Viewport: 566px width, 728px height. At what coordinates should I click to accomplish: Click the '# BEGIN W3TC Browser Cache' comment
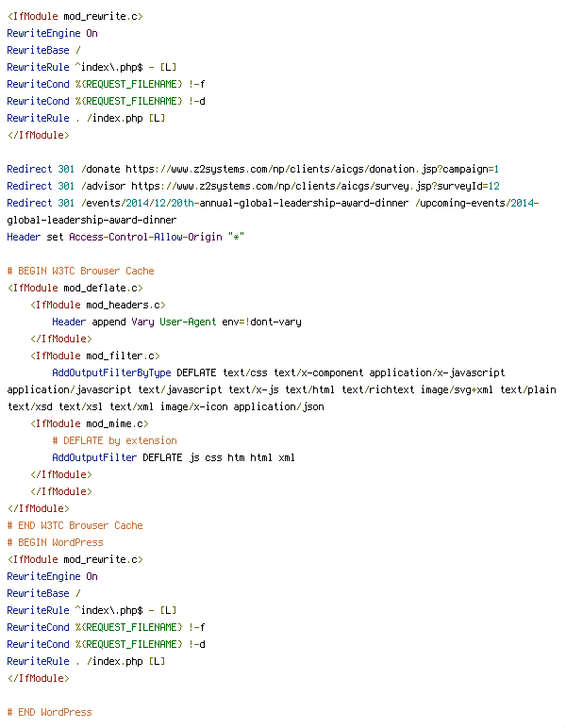(81, 271)
